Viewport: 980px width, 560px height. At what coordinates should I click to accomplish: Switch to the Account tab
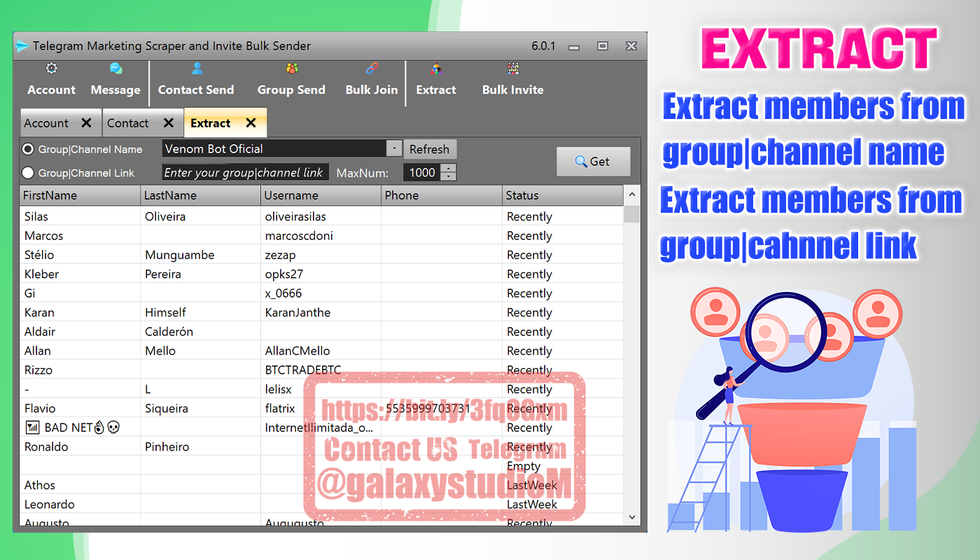pos(46,123)
